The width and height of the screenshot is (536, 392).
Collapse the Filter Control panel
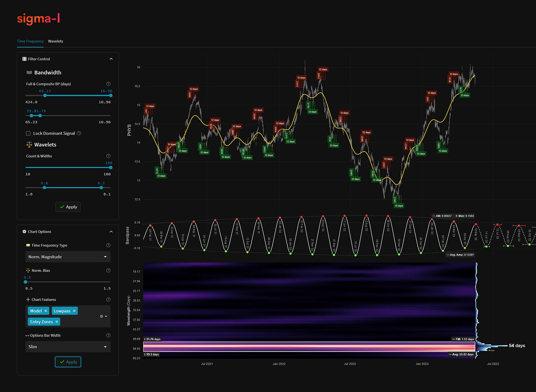(x=111, y=59)
